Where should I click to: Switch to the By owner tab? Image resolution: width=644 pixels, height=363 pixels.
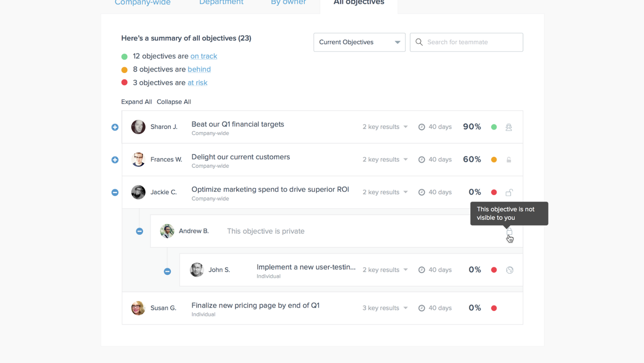click(288, 3)
